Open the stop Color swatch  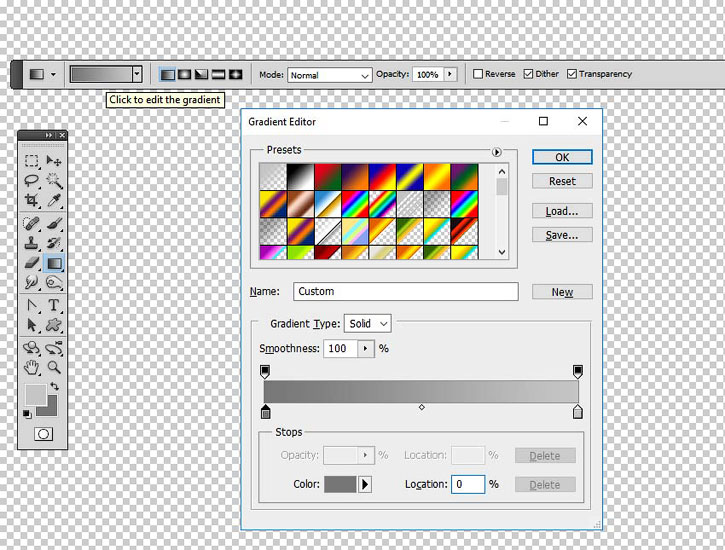click(340, 484)
